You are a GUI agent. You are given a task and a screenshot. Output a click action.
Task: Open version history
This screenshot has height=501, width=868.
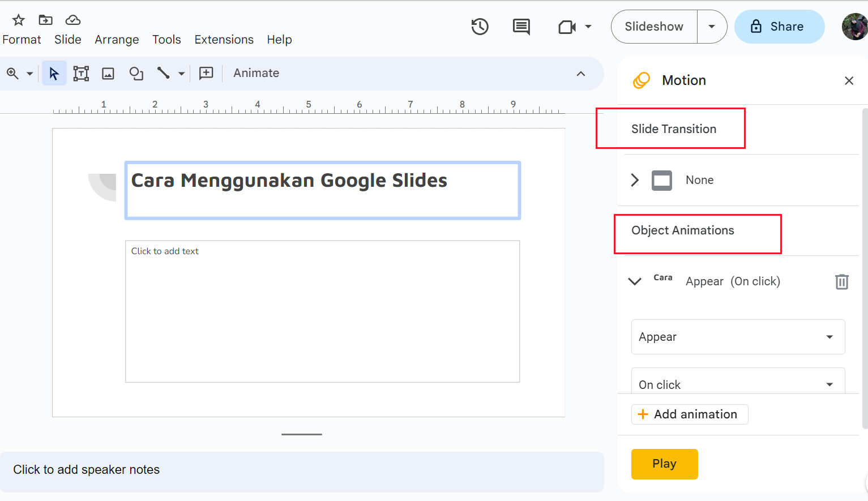tap(480, 26)
